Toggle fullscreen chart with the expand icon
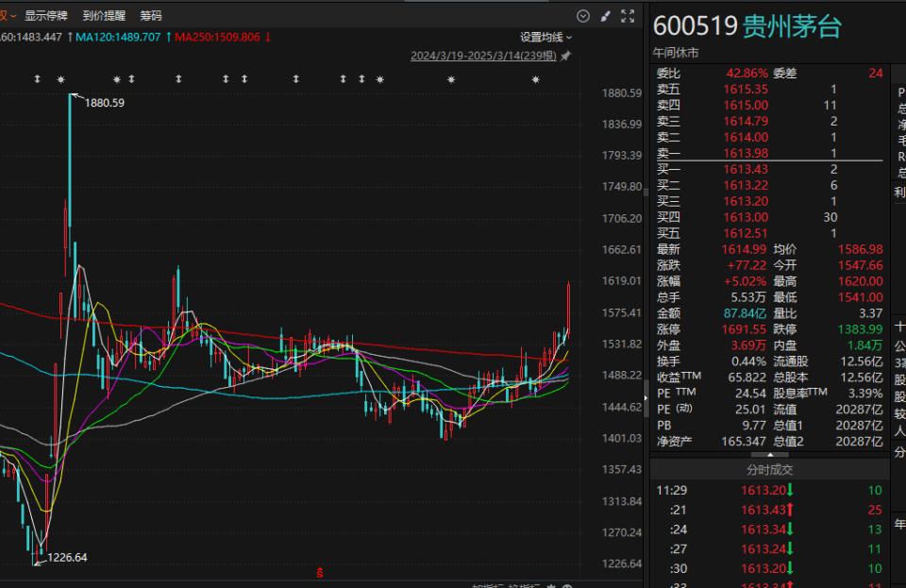The image size is (906, 588). pyautogui.click(x=628, y=16)
